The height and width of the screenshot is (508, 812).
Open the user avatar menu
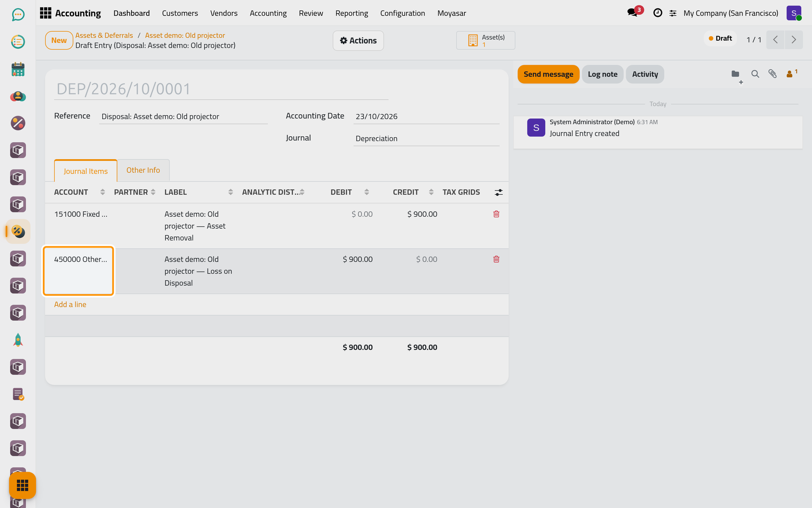[794, 13]
